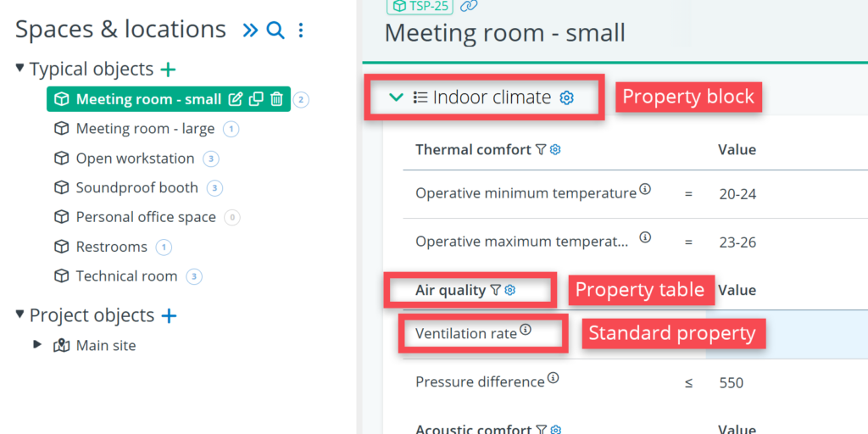Edit the Meeting room - small object
The width and height of the screenshot is (868, 434).
(236, 99)
